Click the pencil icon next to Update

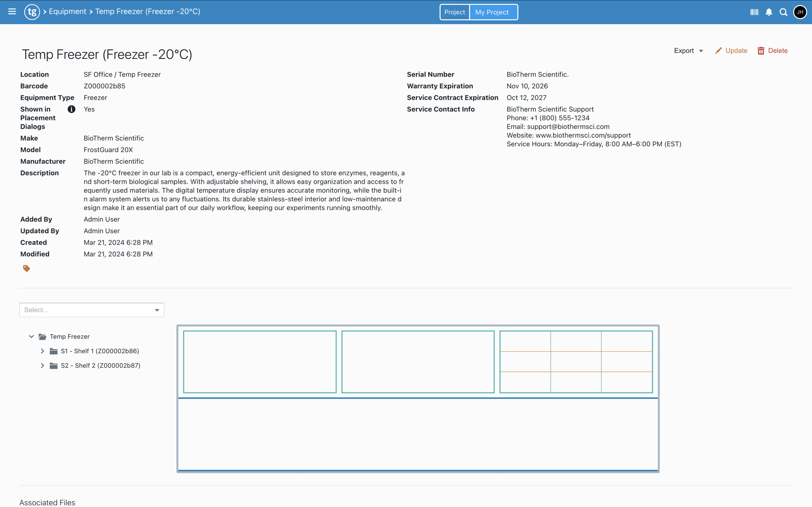click(718, 50)
